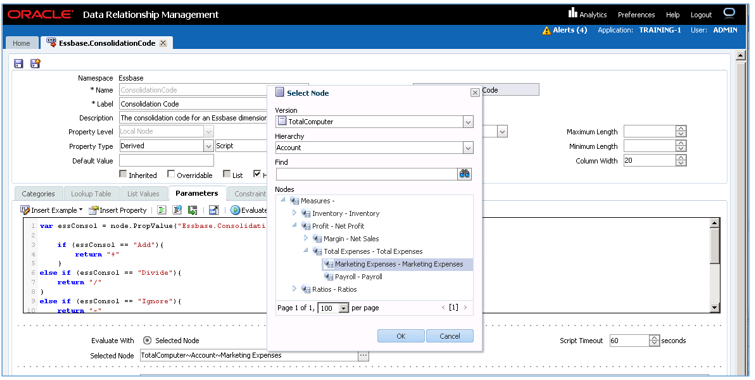Click Cancel in Select Node dialog
The width and height of the screenshot is (755, 380).
click(x=450, y=336)
